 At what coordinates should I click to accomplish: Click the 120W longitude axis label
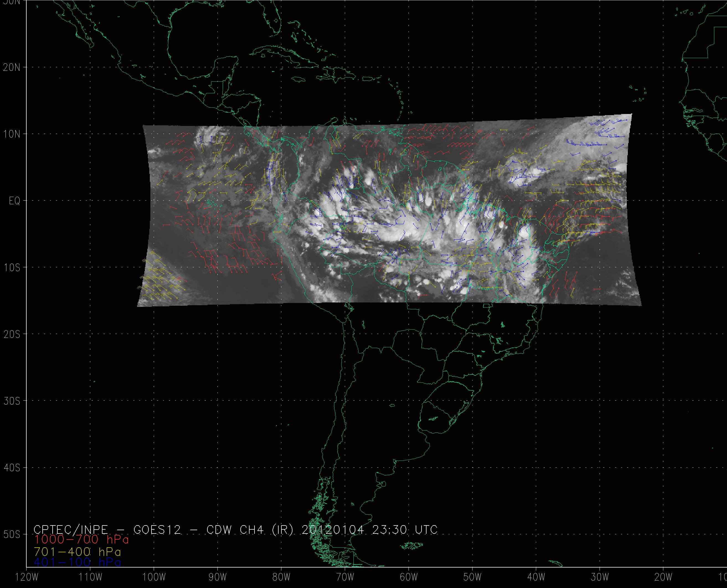[27, 577]
